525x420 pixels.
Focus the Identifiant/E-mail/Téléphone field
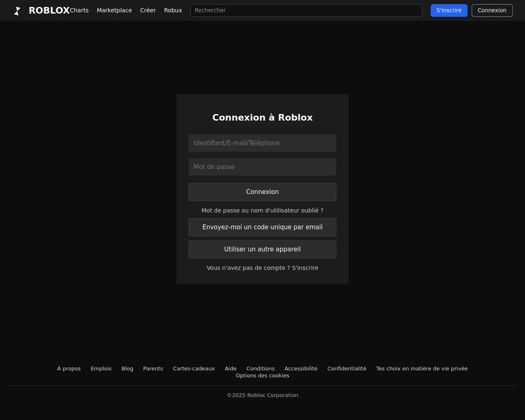pos(262,143)
